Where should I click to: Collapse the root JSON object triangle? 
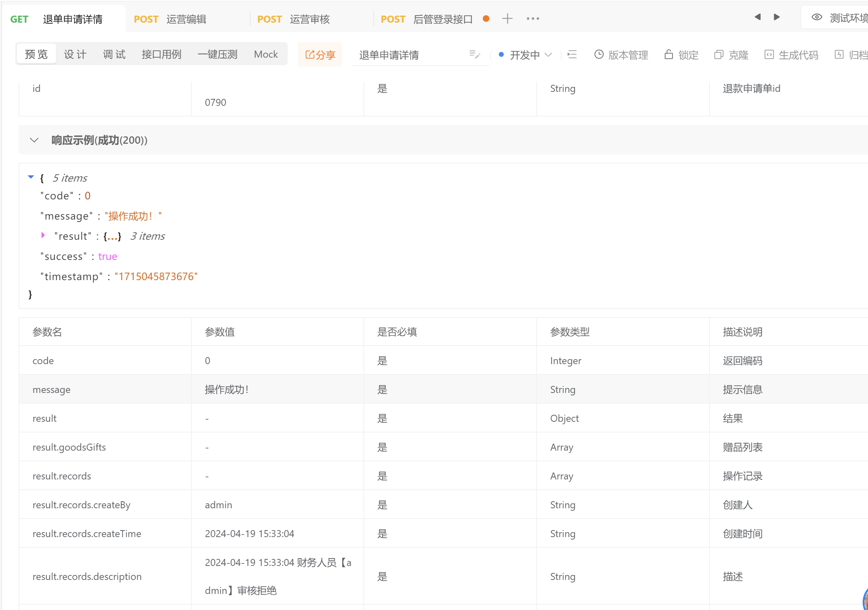(x=31, y=177)
